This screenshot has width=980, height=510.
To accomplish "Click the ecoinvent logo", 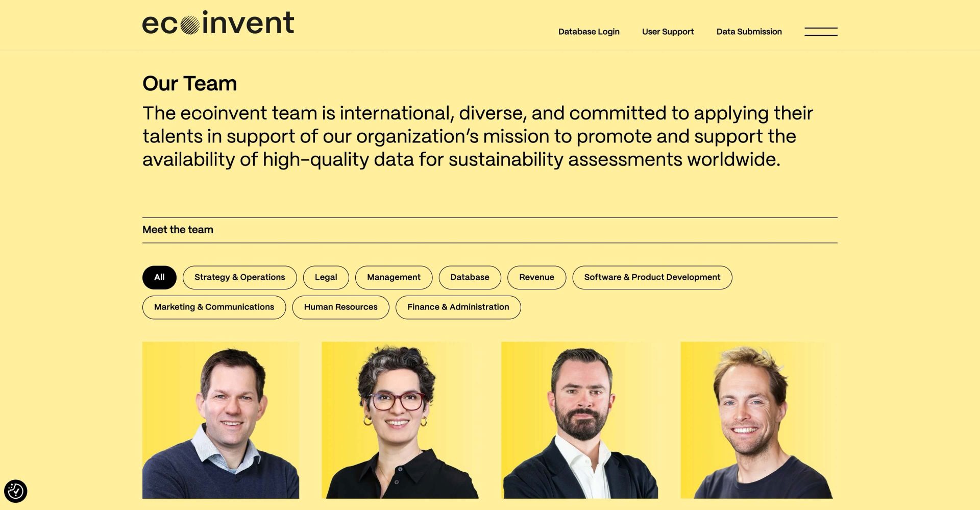I will click(218, 23).
